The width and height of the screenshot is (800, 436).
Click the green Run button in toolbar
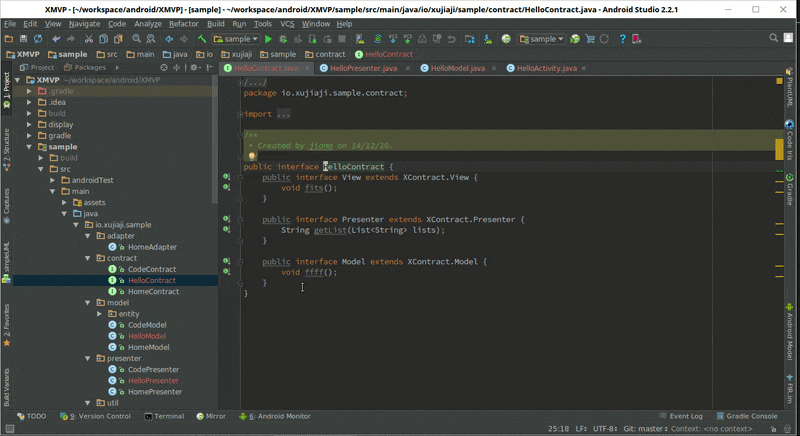[x=268, y=39]
